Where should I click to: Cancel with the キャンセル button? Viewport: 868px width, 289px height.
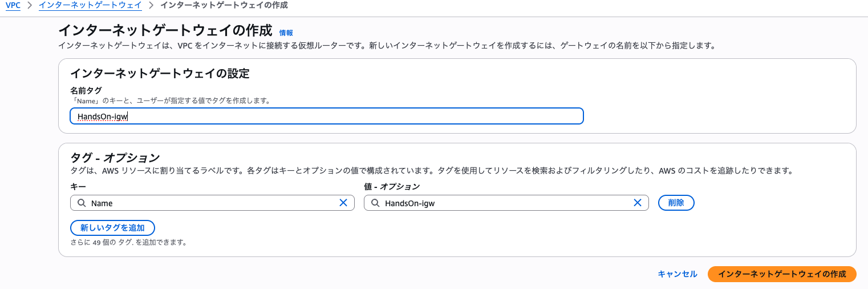(x=678, y=274)
